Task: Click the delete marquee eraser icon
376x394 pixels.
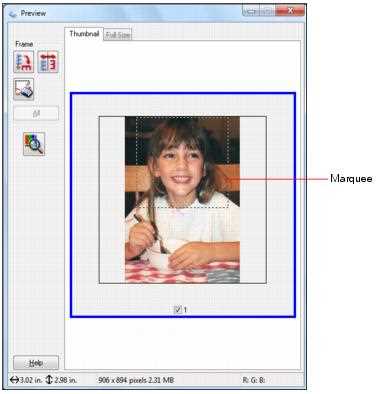Action: coord(24,89)
